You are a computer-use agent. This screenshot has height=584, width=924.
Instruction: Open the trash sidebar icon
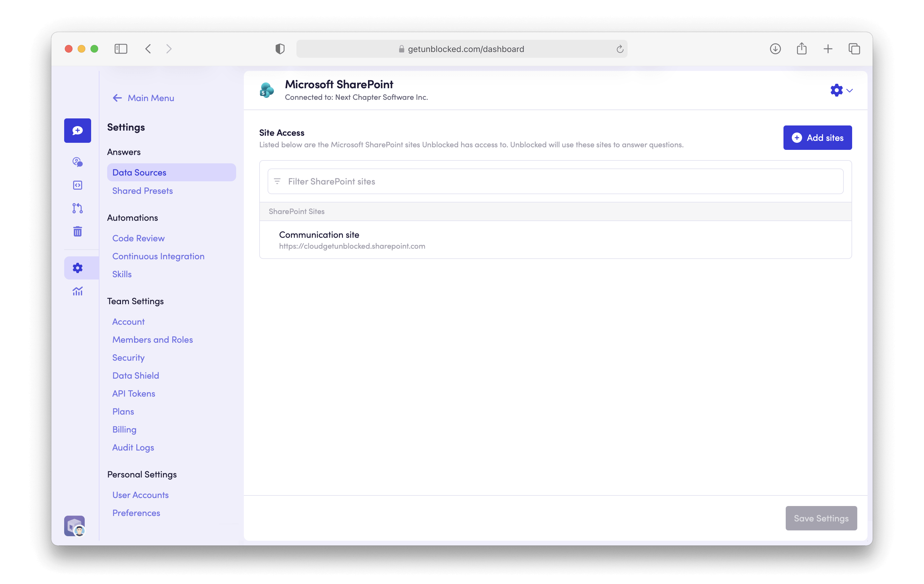point(78,231)
